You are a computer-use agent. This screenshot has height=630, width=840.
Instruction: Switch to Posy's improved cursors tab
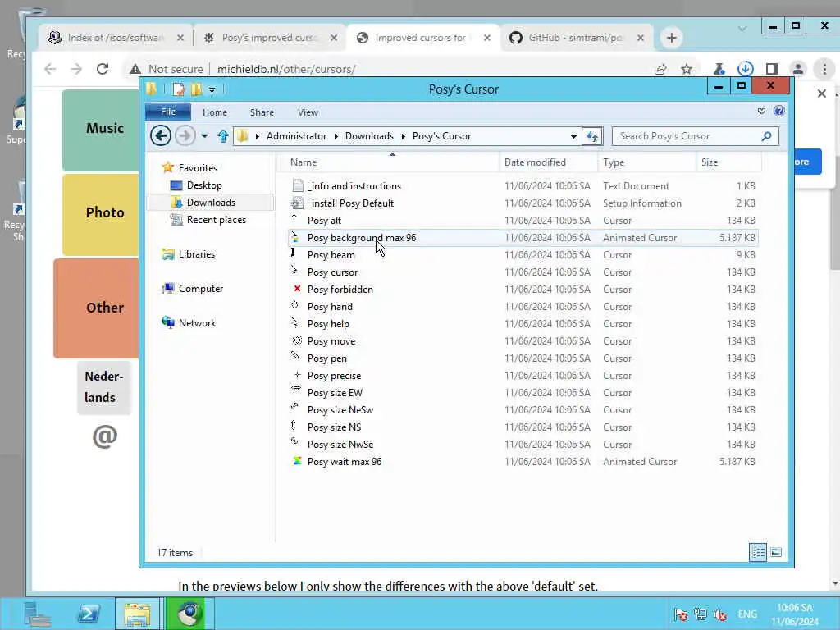(x=269, y=38)
